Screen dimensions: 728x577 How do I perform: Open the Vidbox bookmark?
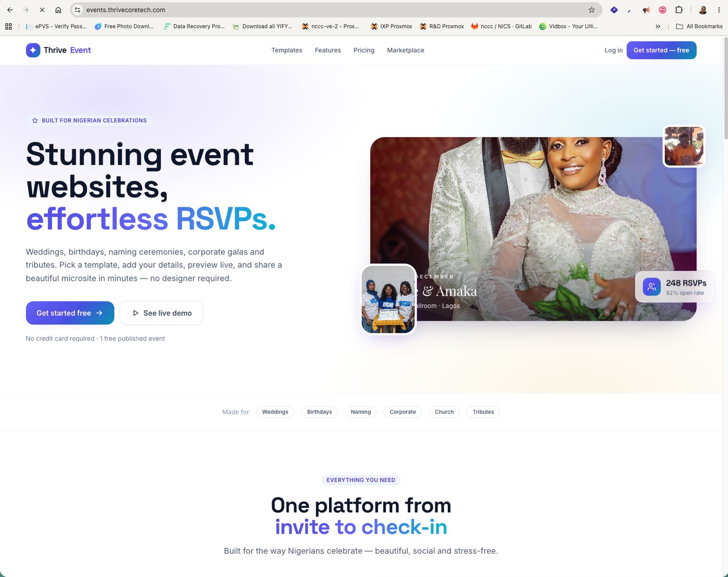[569, 26]
